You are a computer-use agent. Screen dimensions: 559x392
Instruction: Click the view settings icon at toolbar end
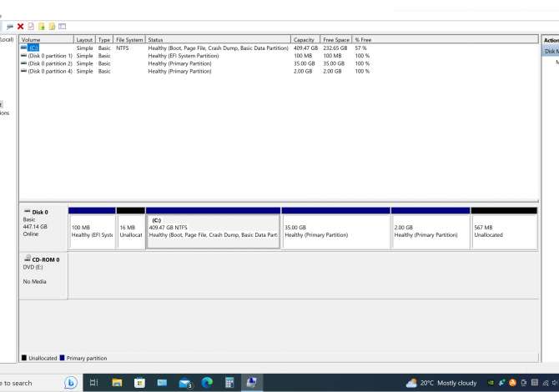tap(62, 27)
